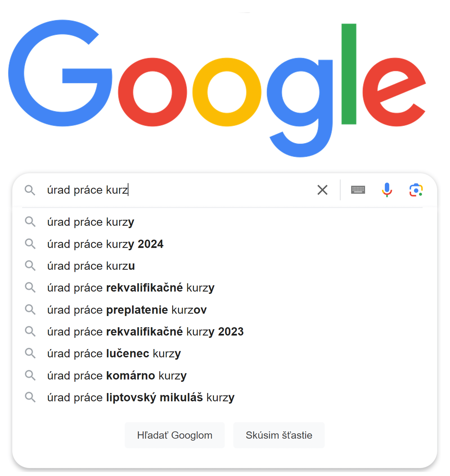The height and width of the screenshot is (476, 450).
Task: Click the 'Hľadať Googlom' button
Action: [175, 435]
